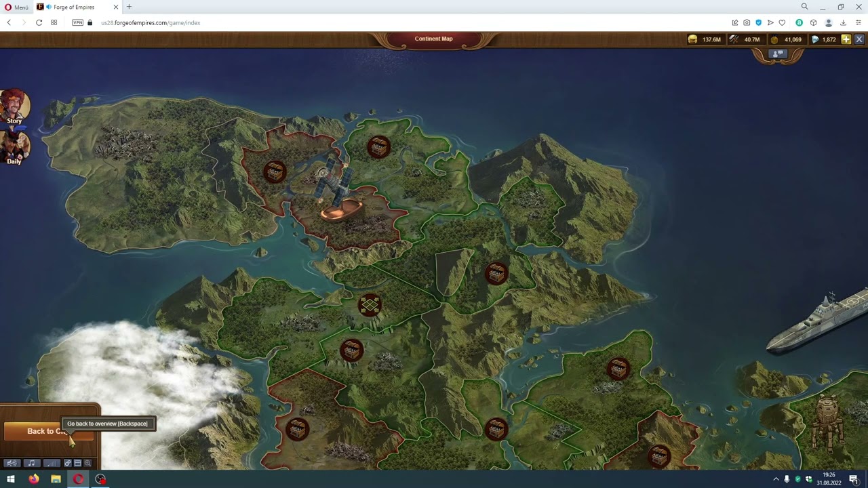Open game settings gears icon
Viewport: 868px width, 488px height.
coord(68,463)
